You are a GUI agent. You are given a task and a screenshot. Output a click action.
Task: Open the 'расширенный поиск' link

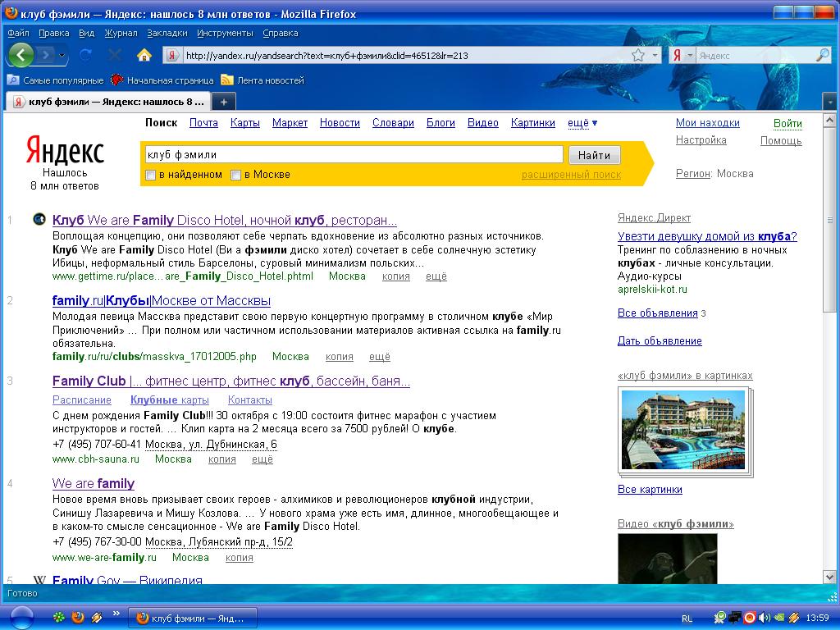tap(571, 175)
